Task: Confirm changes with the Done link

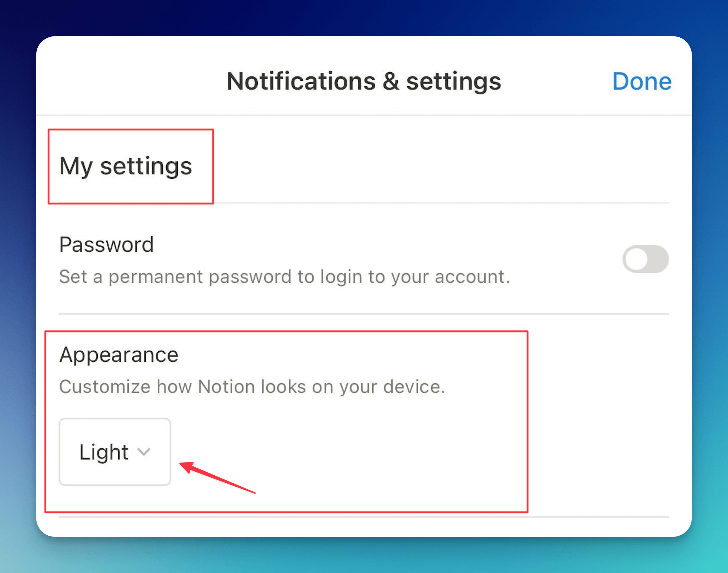Action: click(641, 81)
